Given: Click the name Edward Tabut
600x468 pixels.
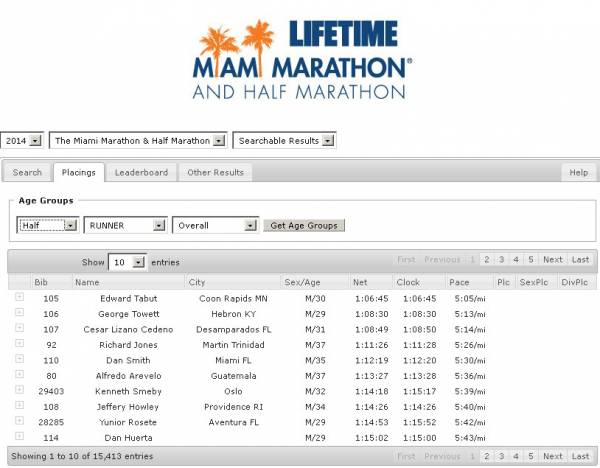Looking at the screenshot, I should tap(129, 298).
